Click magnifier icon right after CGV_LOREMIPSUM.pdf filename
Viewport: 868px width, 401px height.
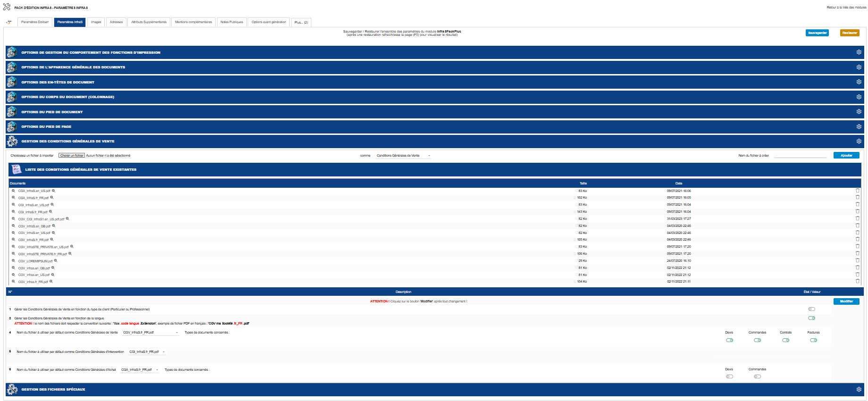coord(56,260)
